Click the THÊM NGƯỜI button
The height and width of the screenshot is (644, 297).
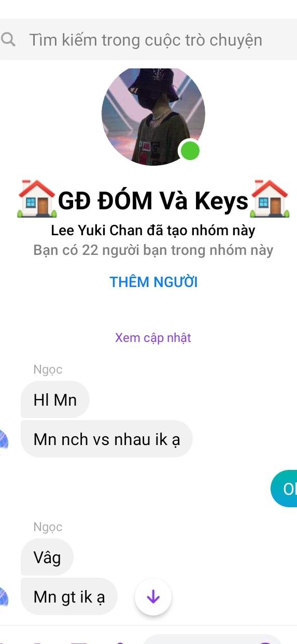pyautogui.click(x=153, y=282)
